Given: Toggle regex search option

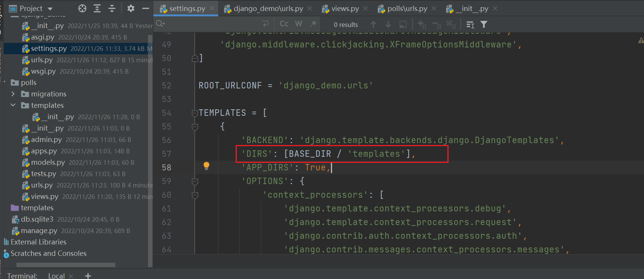Looking at the screenshot, I should (x=313, y=24).
